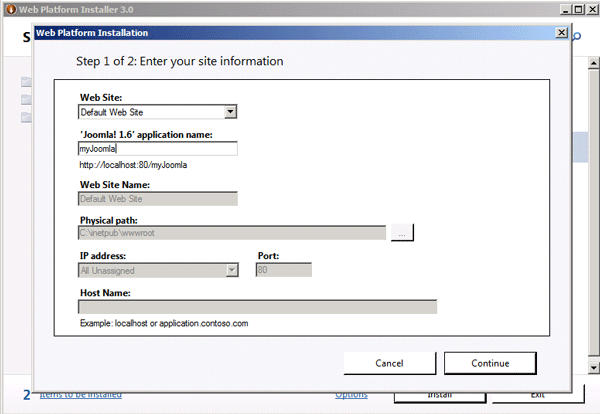The height and width of the screenshot is (414, 600).
Task: Open the Items to be installed link
Action: (x=81, y=395)
